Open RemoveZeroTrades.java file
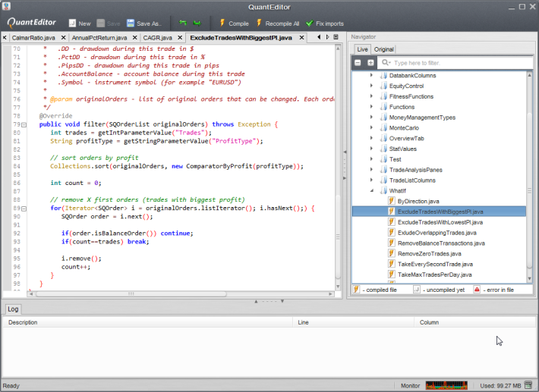The width and height of the screenshot is (539, 392). pos(430,254)
